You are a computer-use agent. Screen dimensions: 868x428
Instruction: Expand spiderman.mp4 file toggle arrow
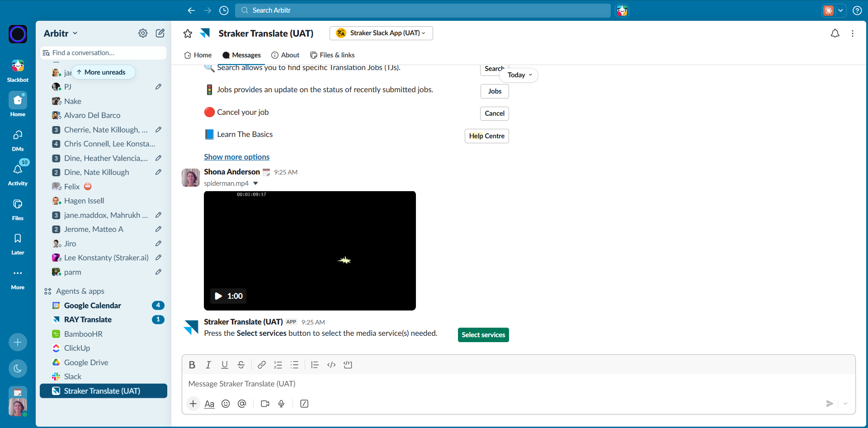(x=255, y=183)
